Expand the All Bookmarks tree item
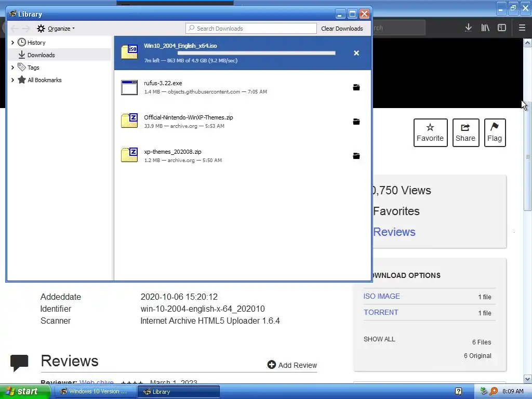The height and width of the screenshot is (399, 532). click(12, 80)
